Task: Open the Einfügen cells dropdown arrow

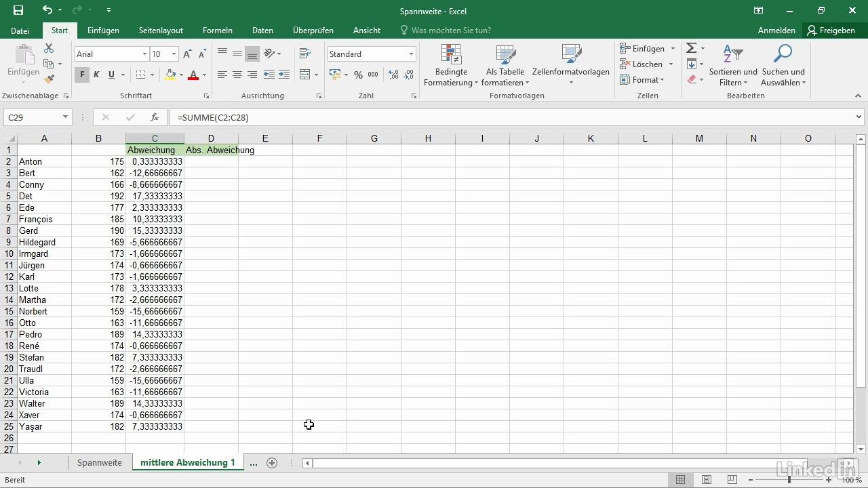Action: coord(673,49)
